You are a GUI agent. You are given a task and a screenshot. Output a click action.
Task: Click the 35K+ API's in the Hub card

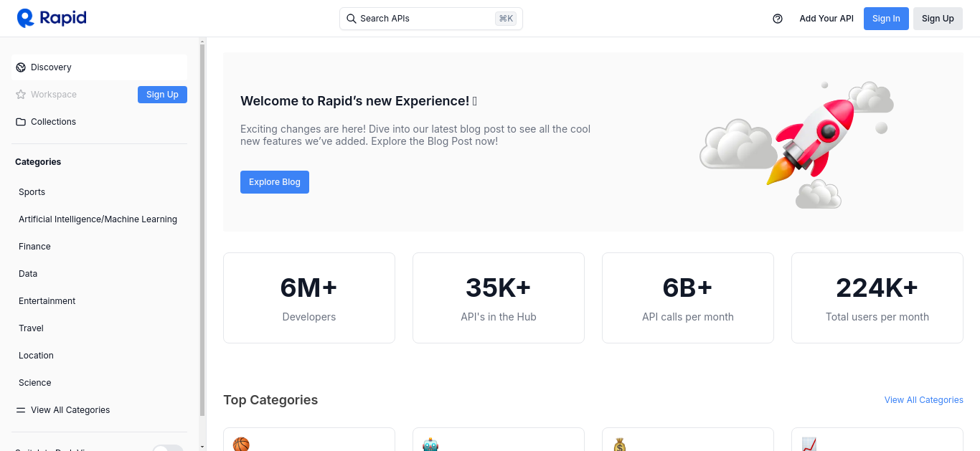499,298
